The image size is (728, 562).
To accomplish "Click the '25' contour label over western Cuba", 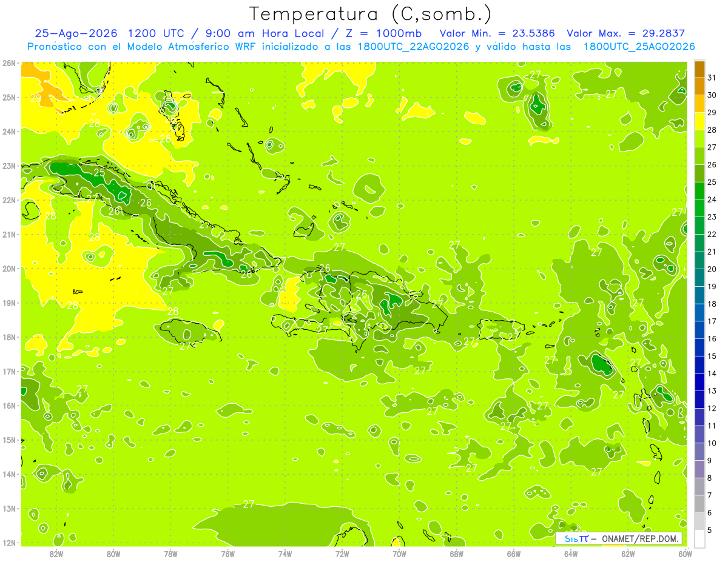I will point(99,172).
